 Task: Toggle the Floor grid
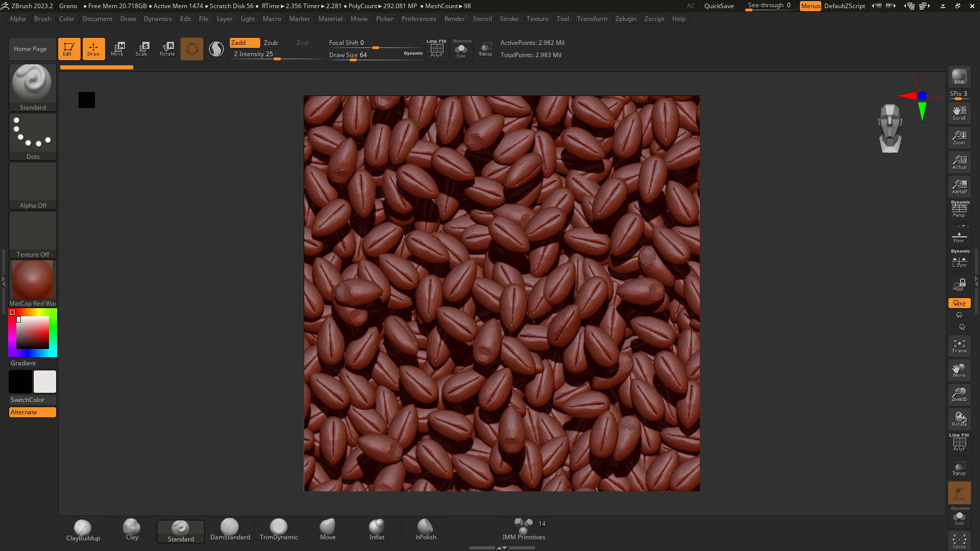pos(959,237)
